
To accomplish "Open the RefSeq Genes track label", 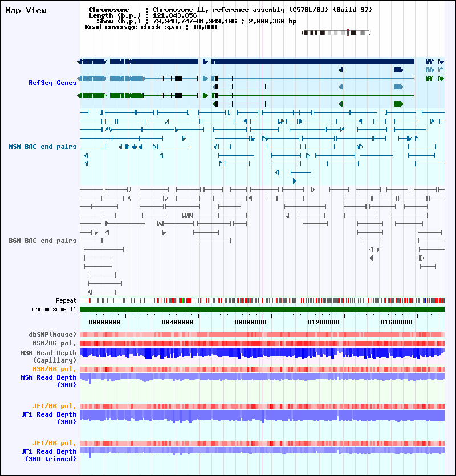I will [52, 83].
